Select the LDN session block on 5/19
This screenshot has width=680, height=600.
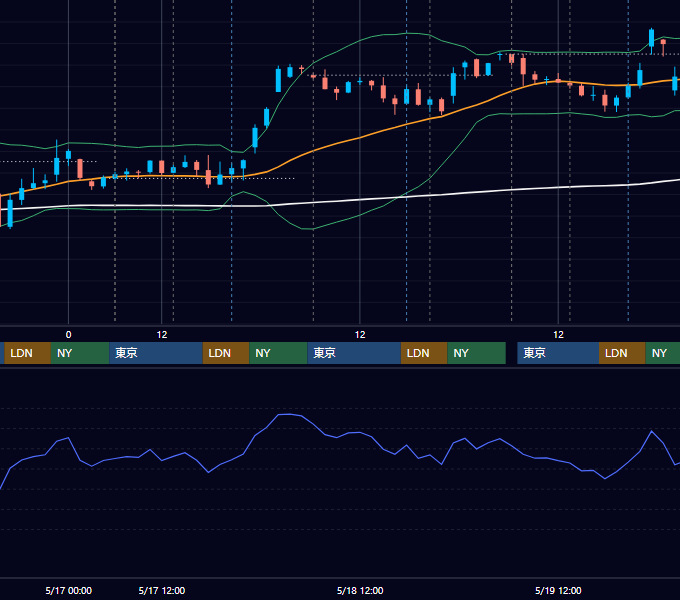pyautogui.click(x=622, y=353)
